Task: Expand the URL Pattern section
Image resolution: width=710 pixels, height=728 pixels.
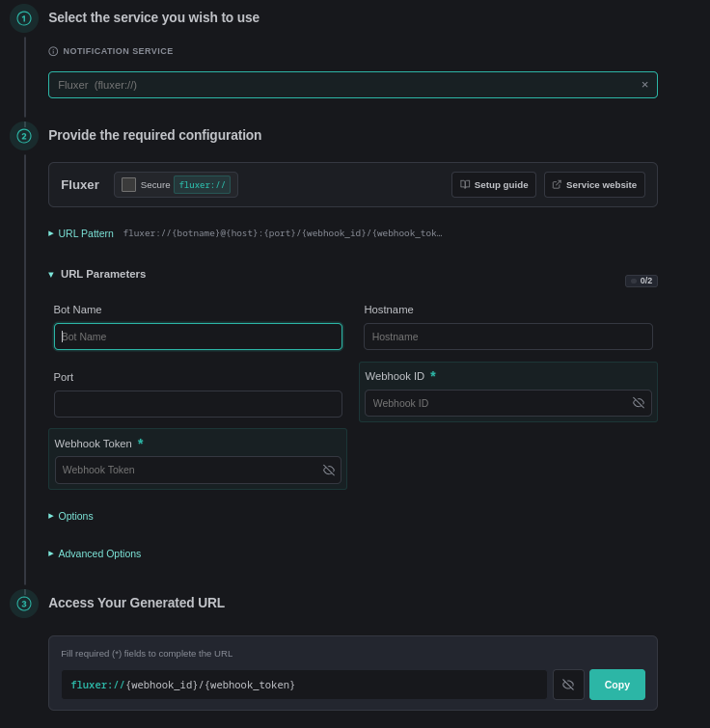Action: [x=81, y=233]
